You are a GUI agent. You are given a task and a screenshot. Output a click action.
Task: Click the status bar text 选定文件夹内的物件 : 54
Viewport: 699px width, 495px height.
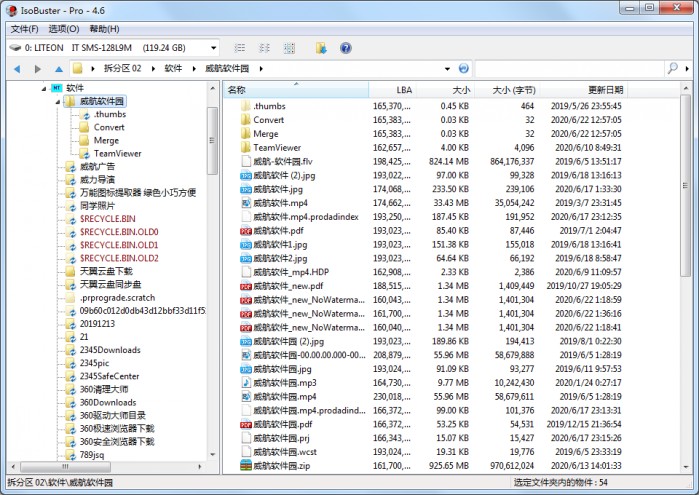coord(560,483)
